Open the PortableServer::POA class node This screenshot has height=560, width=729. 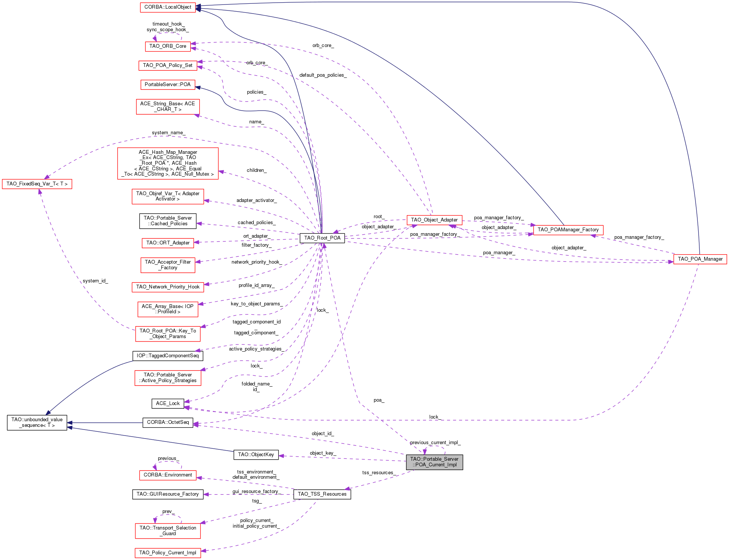(168, 85)
